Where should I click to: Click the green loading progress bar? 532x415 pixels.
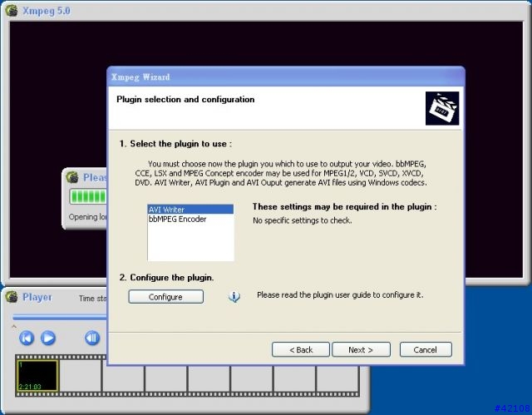[x=88, y=196]
